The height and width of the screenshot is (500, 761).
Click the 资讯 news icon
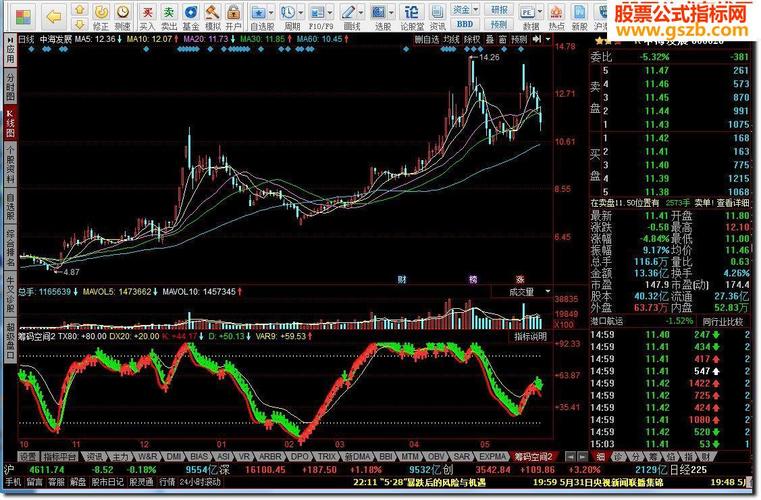coord(437,17)
